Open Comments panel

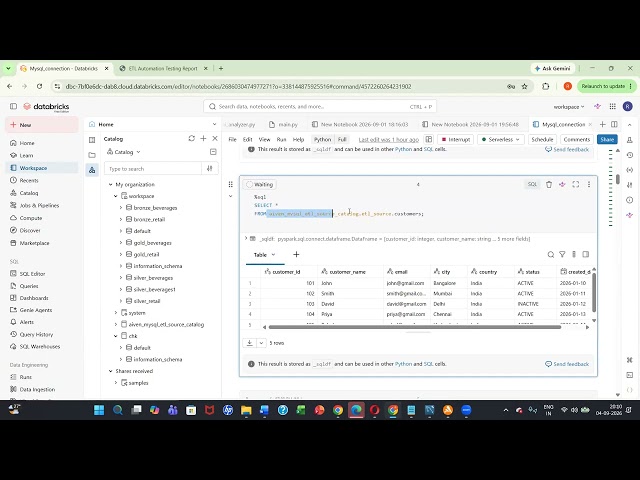click(576, 140)
